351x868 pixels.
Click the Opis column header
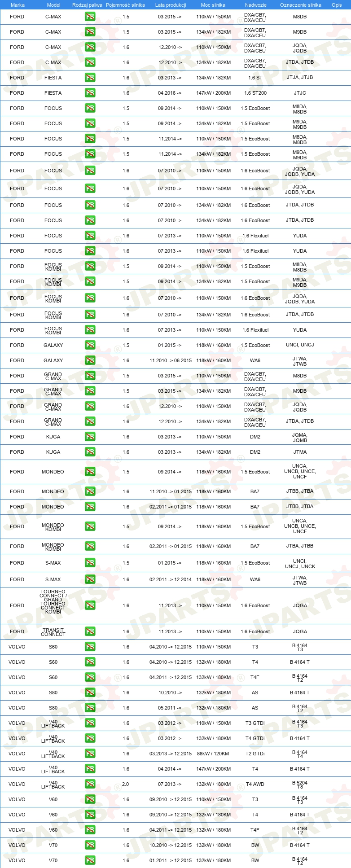tap(337, 5)
